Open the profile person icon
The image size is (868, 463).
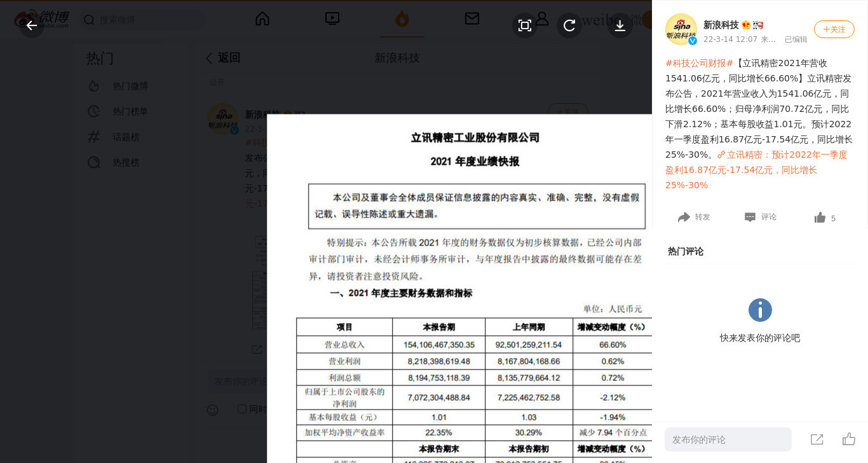tap(542, 18)
